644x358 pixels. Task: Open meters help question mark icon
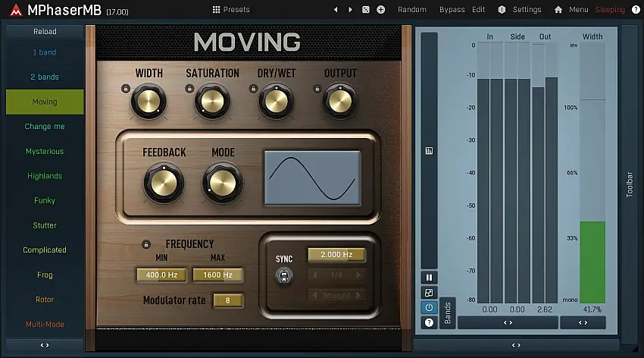click(x=429, y=322)
